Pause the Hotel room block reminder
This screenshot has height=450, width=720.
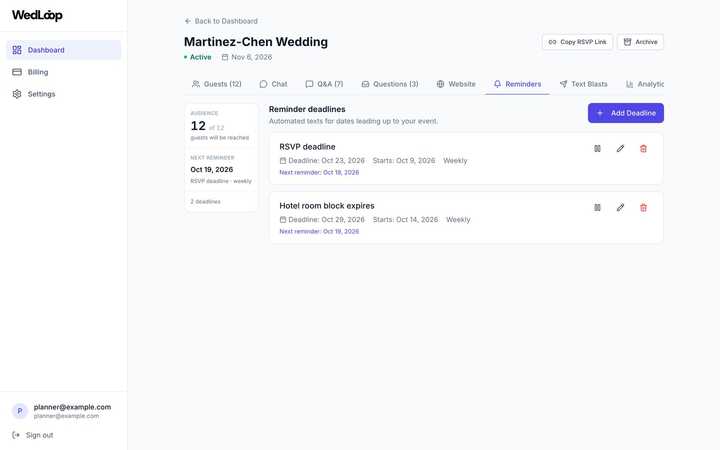coord(597,208)
